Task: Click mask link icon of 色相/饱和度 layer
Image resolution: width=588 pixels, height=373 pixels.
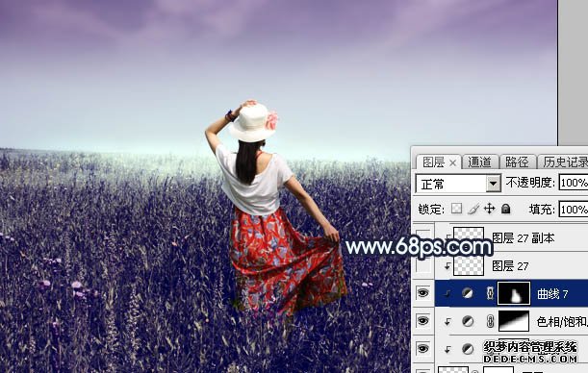Action: pos(490,321)
